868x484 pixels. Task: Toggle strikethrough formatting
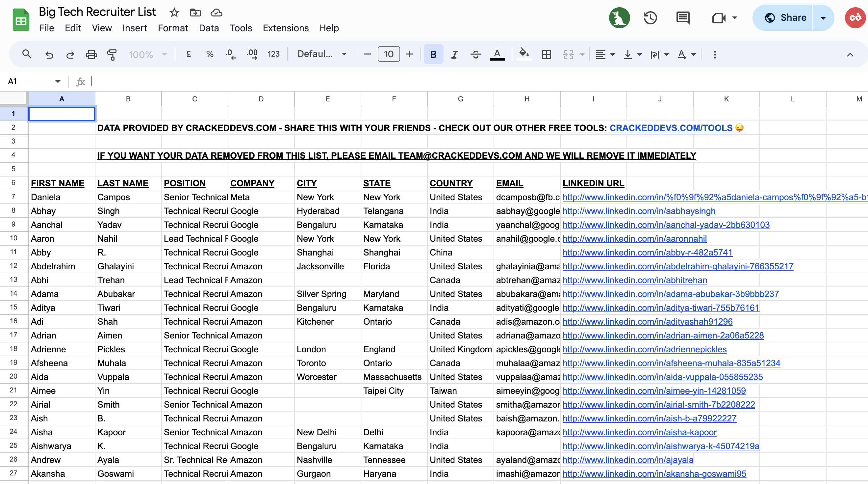[x=475, y=54]
